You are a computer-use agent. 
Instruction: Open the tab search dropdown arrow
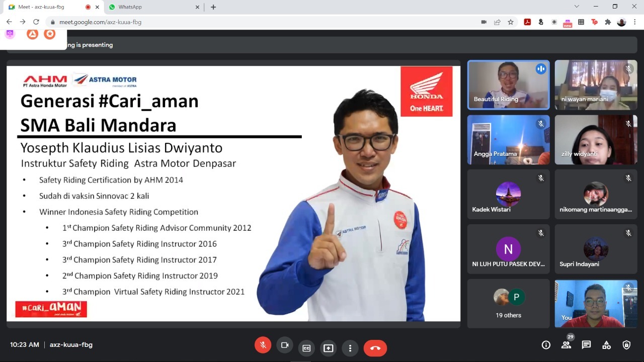point(577,7)
